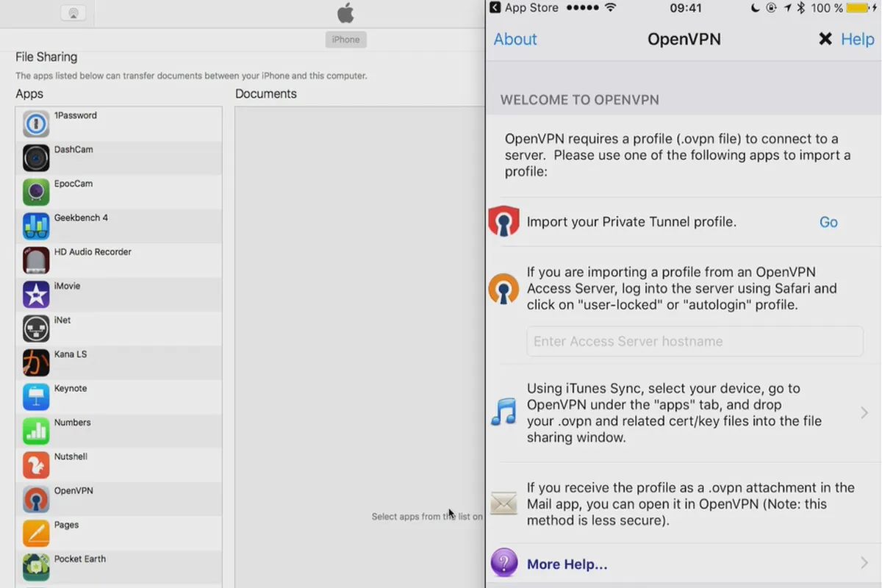Tap the orange OpenVPN Access Server icon

point(504,289)
